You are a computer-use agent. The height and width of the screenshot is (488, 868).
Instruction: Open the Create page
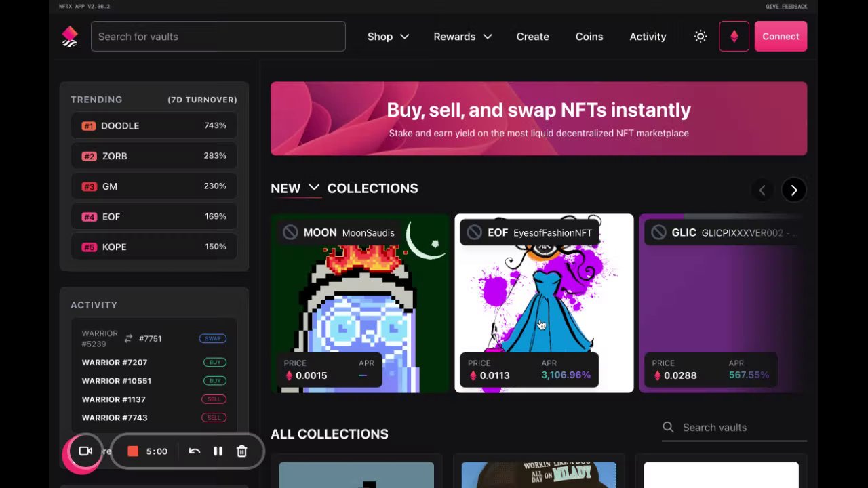click(x=532, y=37)
